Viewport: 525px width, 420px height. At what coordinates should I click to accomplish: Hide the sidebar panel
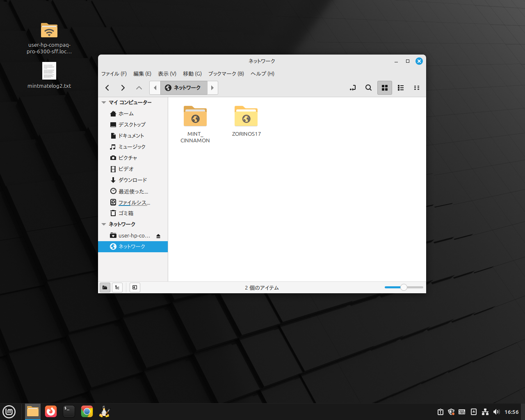pos(135,288)
